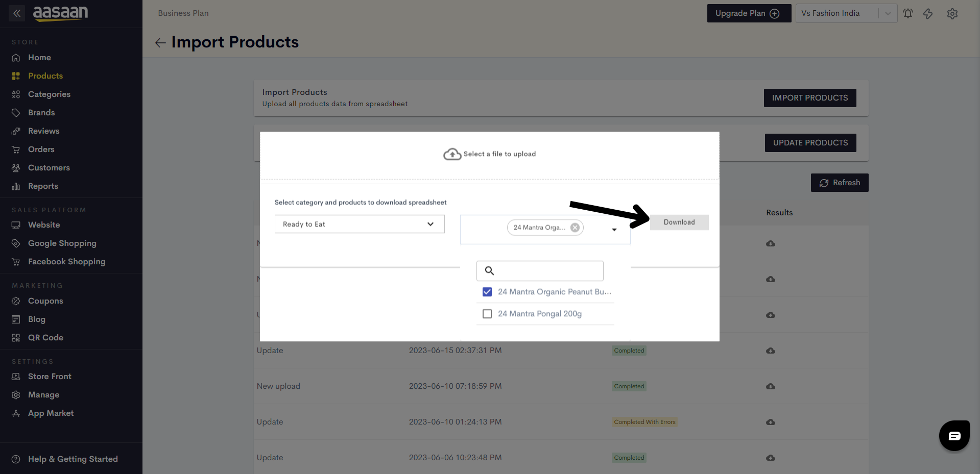Uncheck 24 Mantra Organic Peanut Bu... checkbox
The height and width of the screenshot is (474, 980).
click(487, 292)
